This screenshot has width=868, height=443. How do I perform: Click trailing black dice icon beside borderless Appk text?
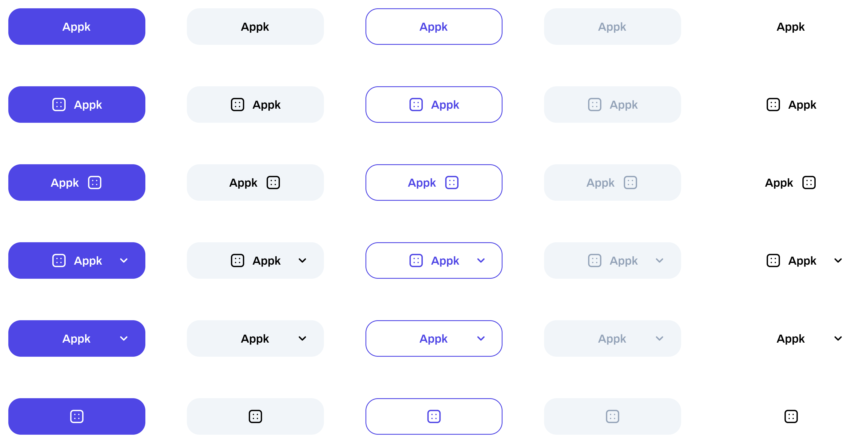pos(809,183)
